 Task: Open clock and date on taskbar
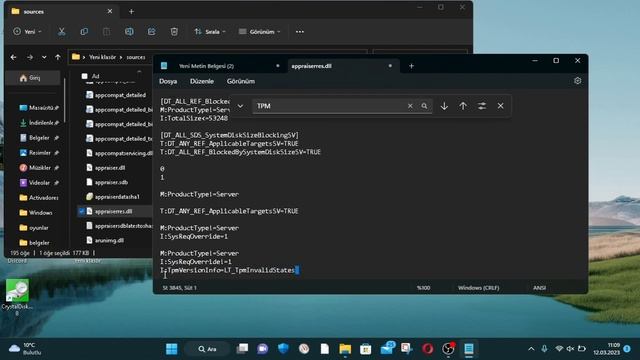pos(607,349)
